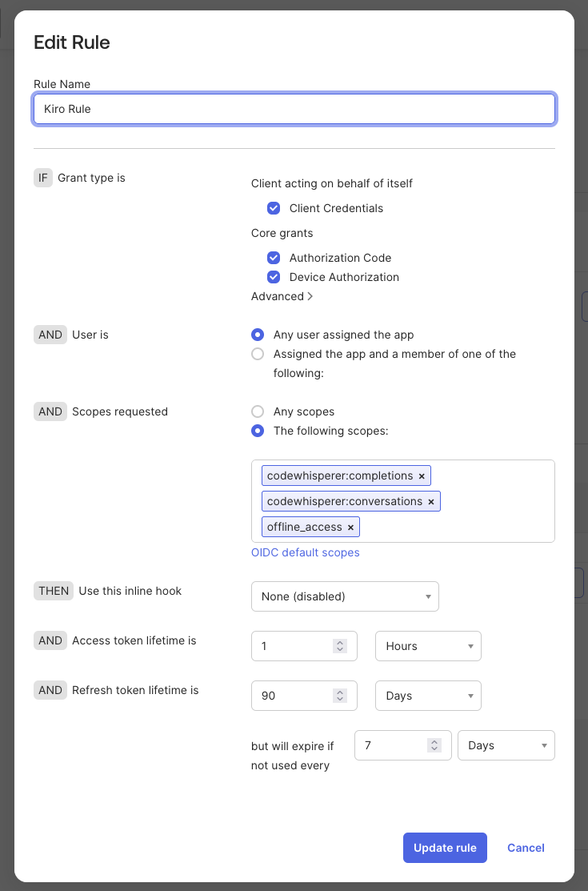This screenshot has height=891, width=588.
Task: Uncheck the Client Credentials checkbox
Action: (274, 208)
